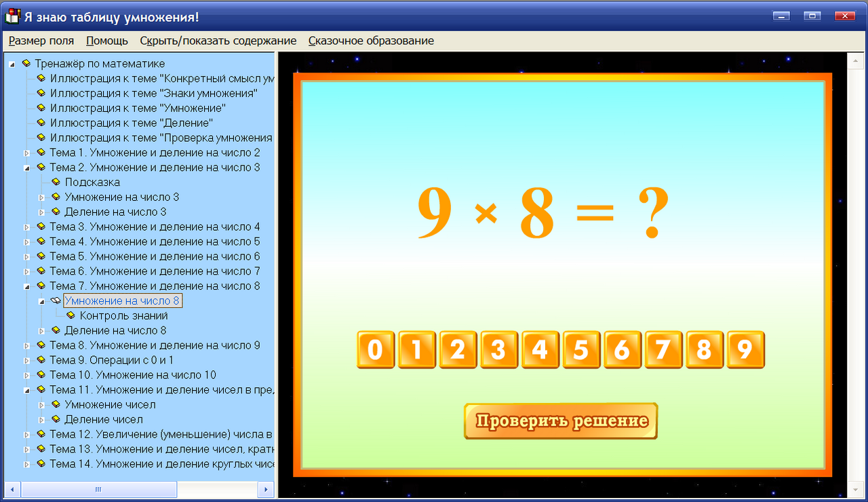This screenshot has height=502, width=868.
Task: Click the app icon in the title bar
Action: [12, 16]
